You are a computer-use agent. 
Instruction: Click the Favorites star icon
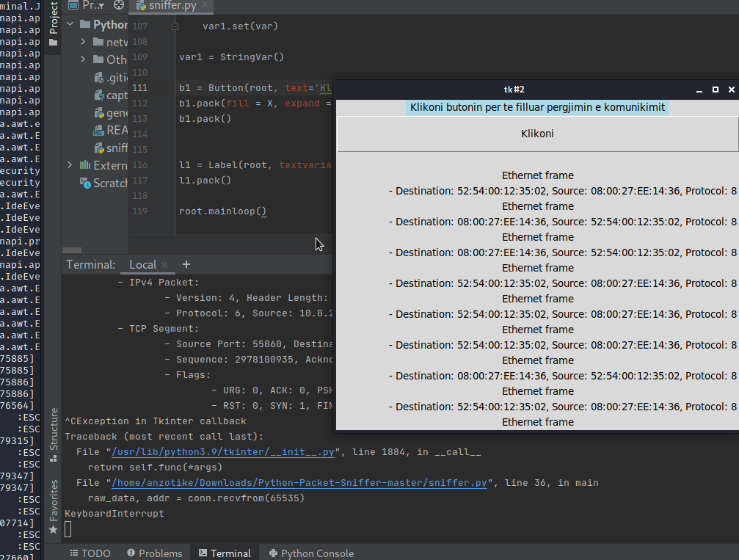[x=54, y=530]
